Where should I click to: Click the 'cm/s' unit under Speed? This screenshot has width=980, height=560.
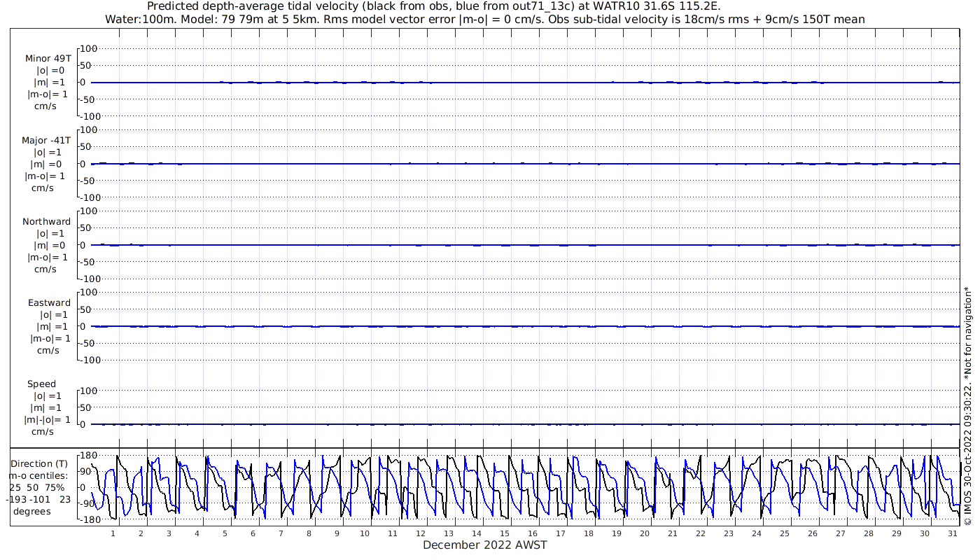[x=42, y=432]
